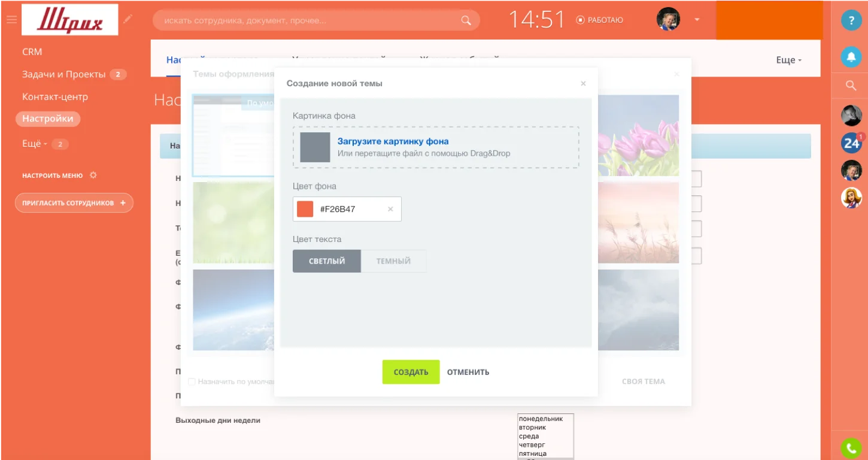Select the Темный text color option
The width and height of the screenshot is (868, 460).
click(393, 261)
